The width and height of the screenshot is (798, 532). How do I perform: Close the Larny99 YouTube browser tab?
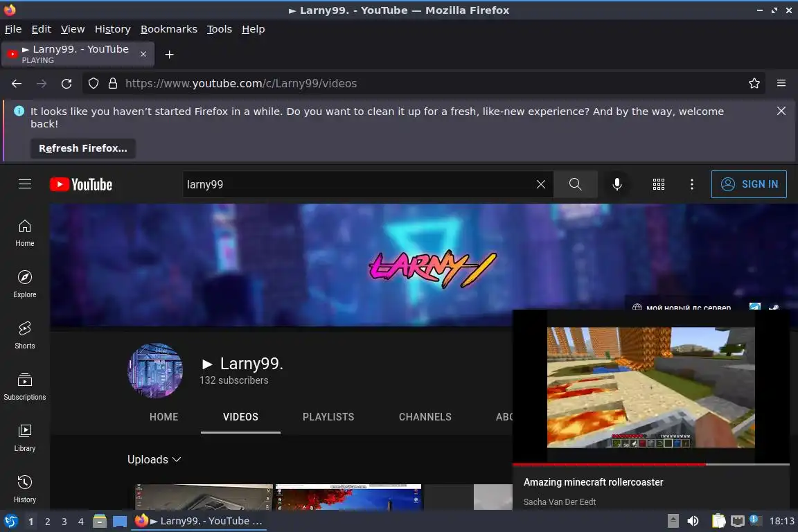(x=143, y=54)
